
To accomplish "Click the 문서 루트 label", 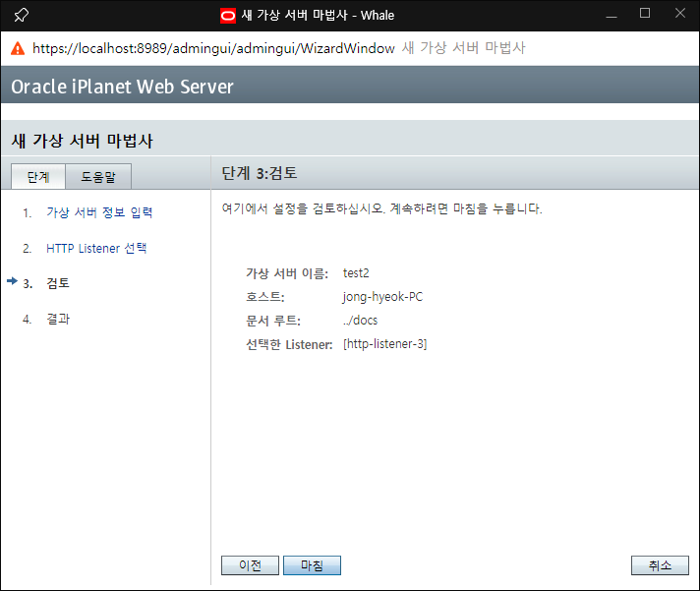I will point(273,321).
